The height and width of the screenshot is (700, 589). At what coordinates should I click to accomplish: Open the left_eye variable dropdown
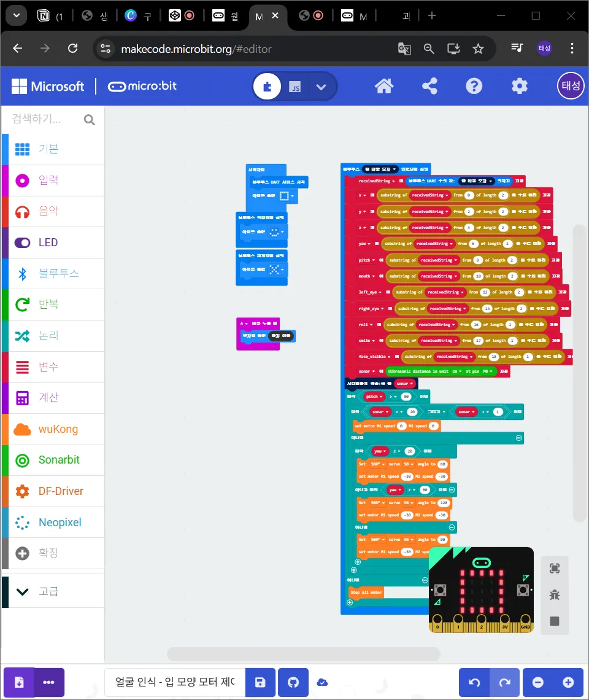[x=370, y=292]
